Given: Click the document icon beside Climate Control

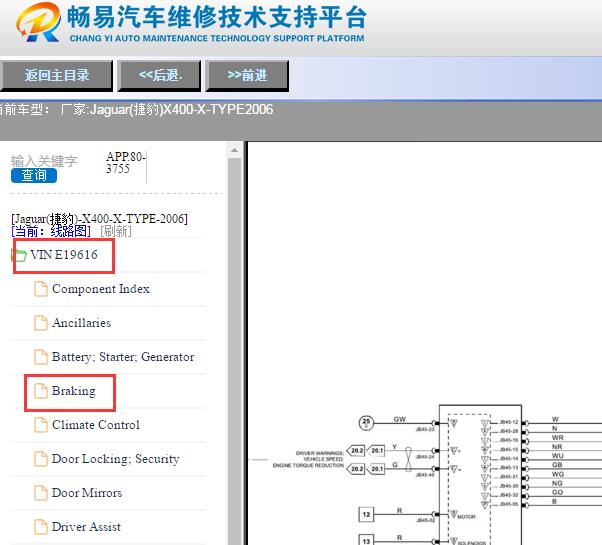Looking at the screenshot, I should pos(41,425).
